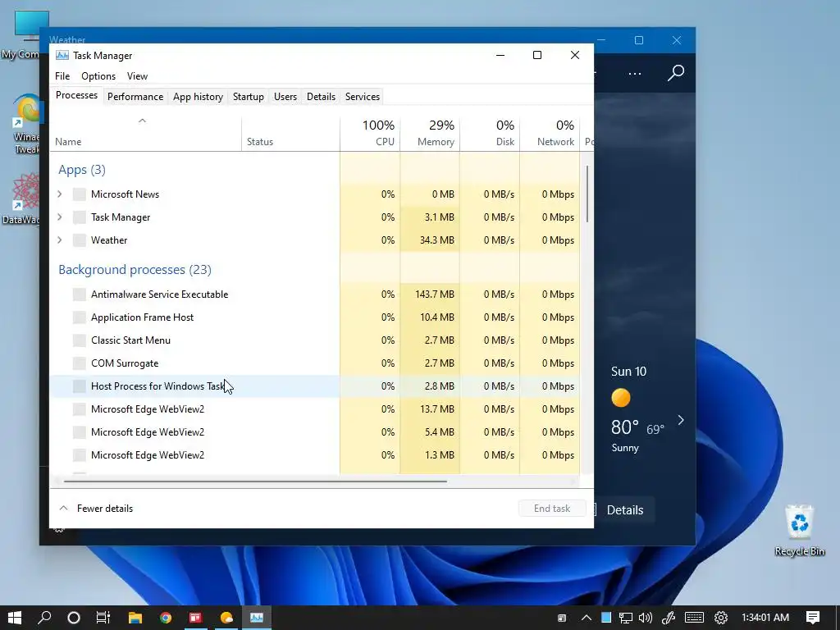This screenshot has width=840, height=630.
Task: Click the Application Frame Host icon
Action: click(80, 317)
